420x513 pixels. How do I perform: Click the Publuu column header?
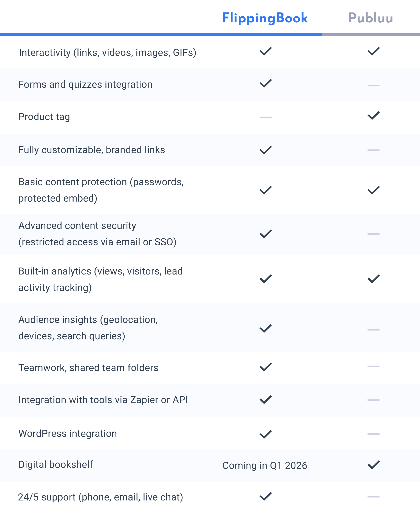click(x=371, y=18)
